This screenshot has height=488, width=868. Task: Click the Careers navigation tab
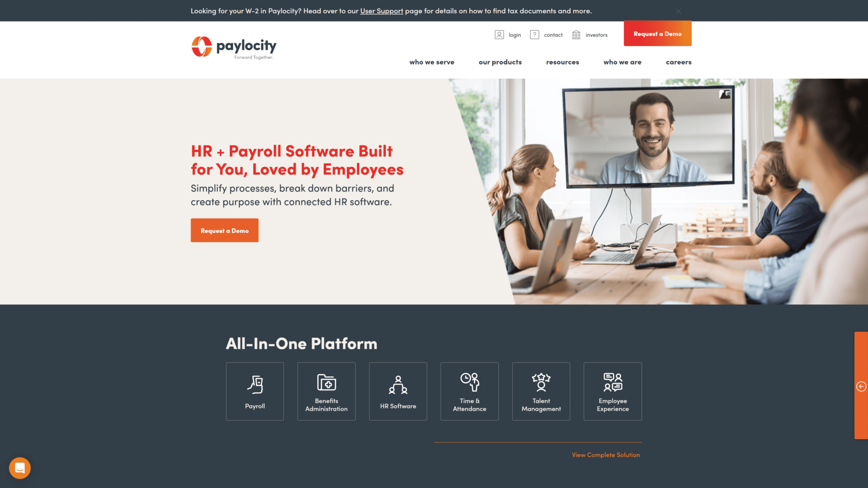coord(679,61)
